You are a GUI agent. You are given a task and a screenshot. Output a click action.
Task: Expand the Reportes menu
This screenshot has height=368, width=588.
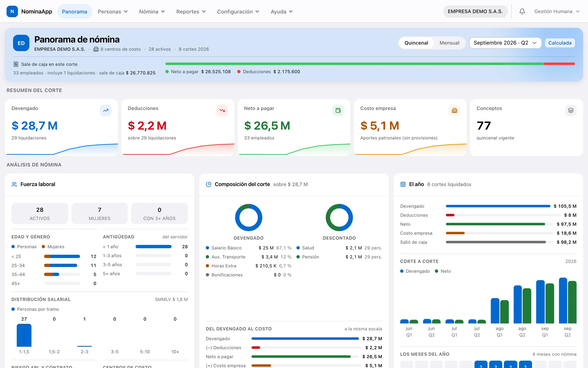(191, 11)
